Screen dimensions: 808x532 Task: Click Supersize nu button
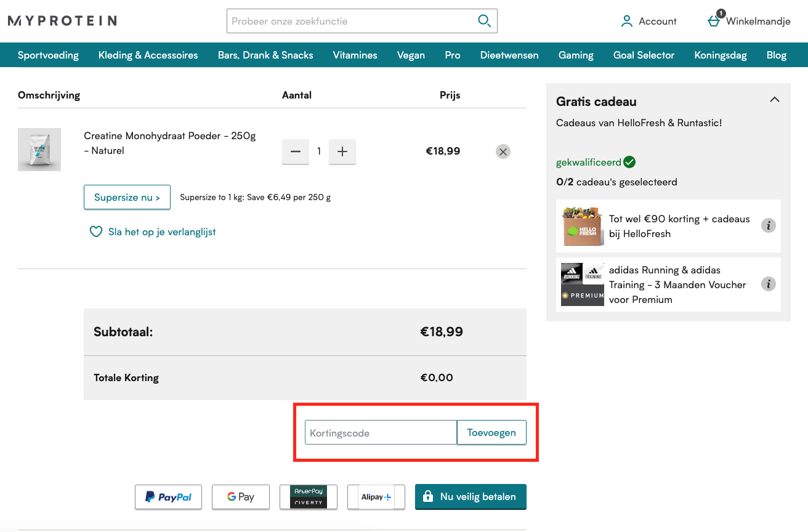tap(127, 198)
